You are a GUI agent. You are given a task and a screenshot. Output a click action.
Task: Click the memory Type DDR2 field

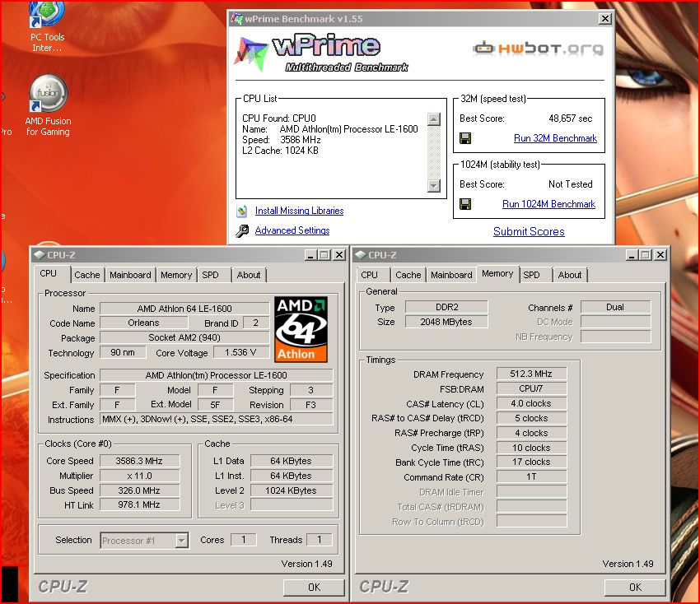446,307
